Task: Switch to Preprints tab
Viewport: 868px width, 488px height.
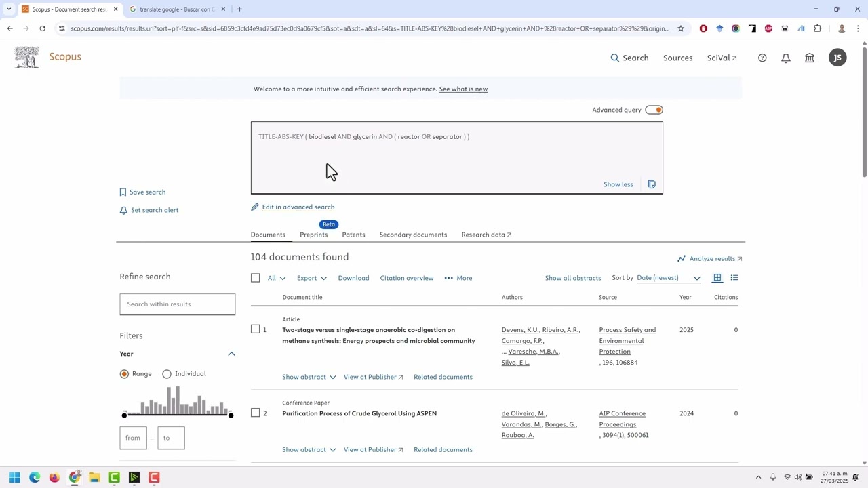Action: (x=313, y=235)
